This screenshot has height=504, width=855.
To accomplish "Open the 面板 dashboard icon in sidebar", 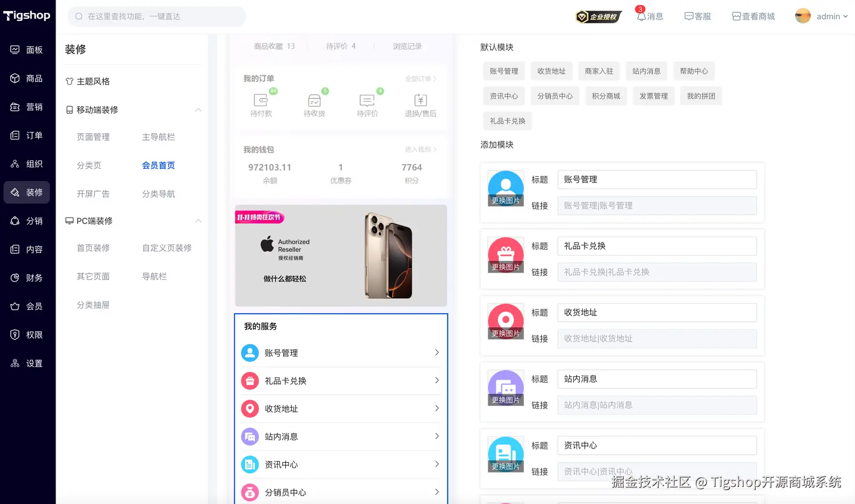I will 15,50.
